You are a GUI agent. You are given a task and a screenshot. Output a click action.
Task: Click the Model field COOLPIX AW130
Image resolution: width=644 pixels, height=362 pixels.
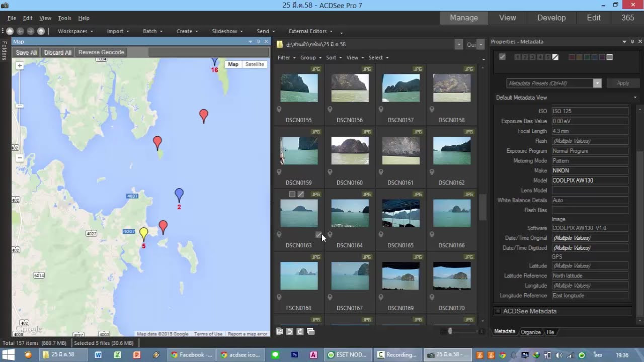[x=590, y=180]
